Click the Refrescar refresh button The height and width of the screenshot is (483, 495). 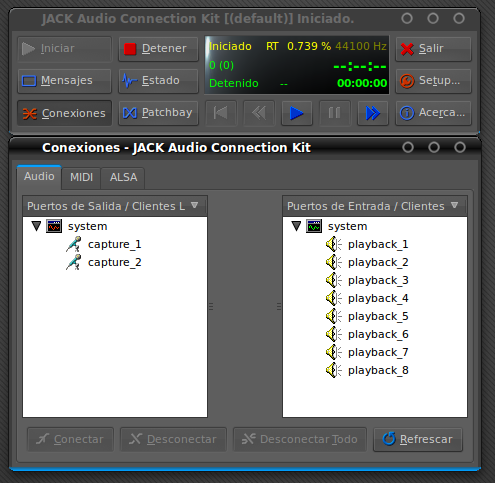[x=418, y=439]
